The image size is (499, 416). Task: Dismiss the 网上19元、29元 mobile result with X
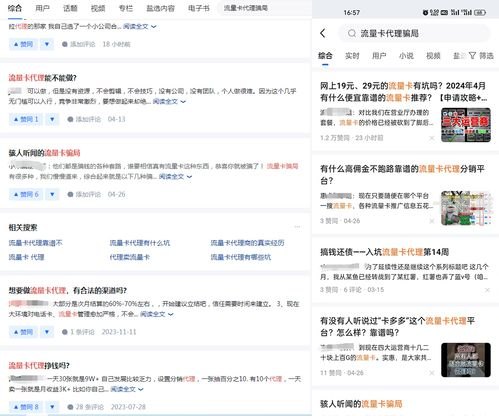click(x=432, y=138)
